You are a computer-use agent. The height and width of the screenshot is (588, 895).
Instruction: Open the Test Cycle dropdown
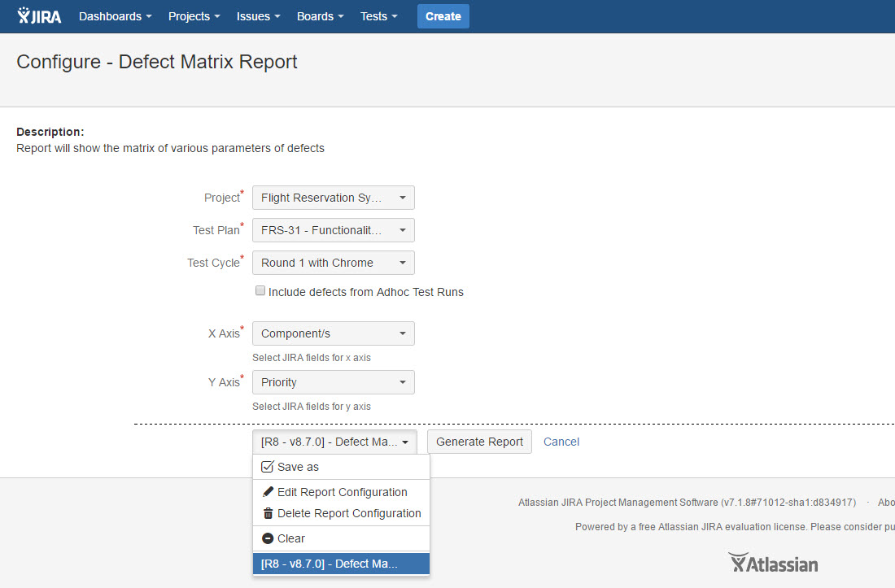(333, 263)
